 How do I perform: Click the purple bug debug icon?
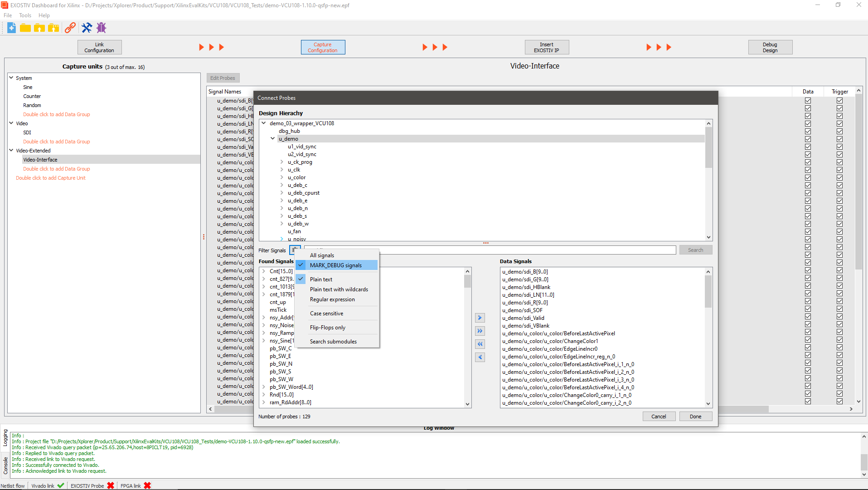click(102, 28)
